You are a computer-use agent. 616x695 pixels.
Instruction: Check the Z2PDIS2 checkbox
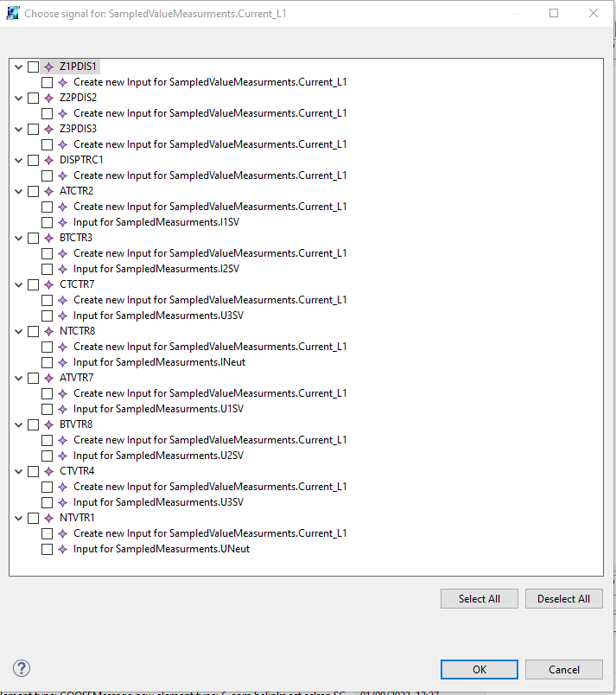[x=33, y=98]
